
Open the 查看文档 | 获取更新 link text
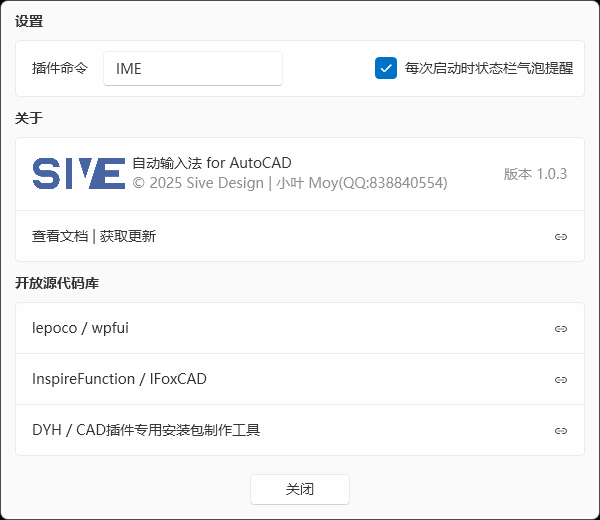click(94, 237)
